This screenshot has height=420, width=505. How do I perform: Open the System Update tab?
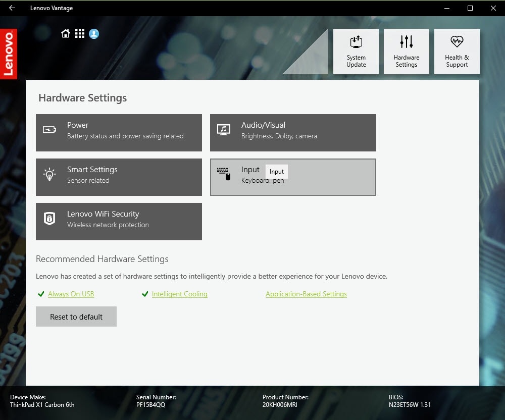(356, 51)
